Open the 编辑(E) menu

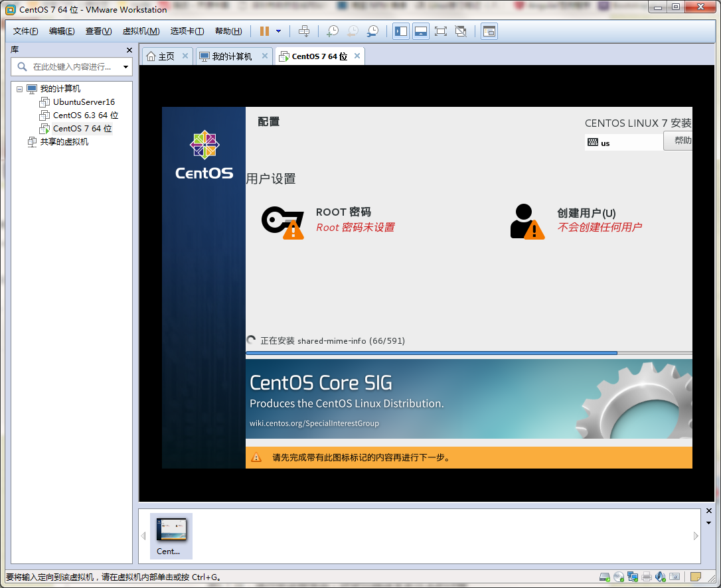62,31
